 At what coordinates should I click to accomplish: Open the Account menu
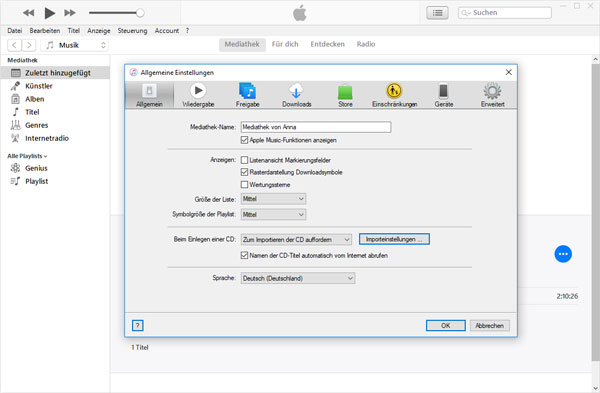tap(167, 31)
